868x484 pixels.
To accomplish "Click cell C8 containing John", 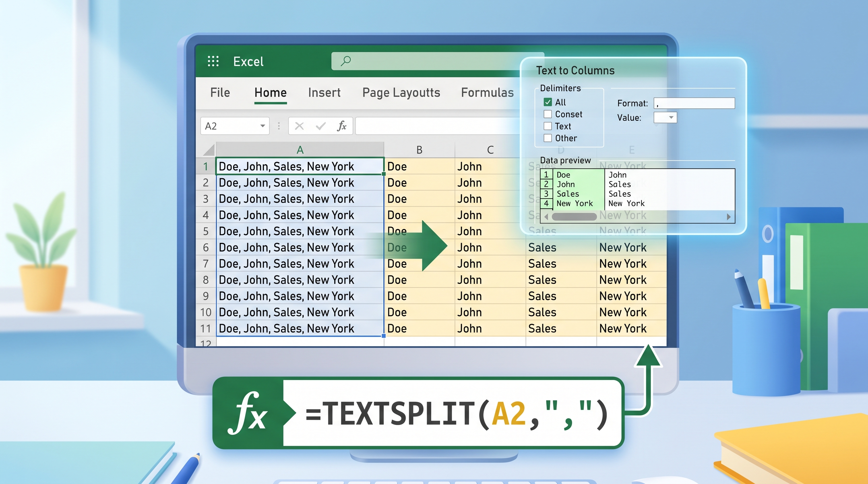I will tap(490, 280).
